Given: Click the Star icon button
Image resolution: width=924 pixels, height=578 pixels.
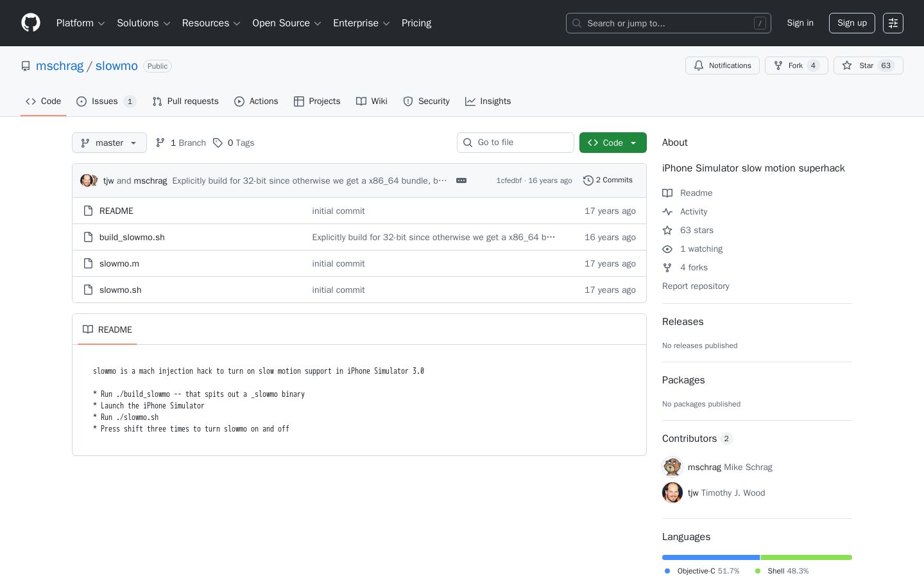Looking at the screenshot, I should point(868,66).
